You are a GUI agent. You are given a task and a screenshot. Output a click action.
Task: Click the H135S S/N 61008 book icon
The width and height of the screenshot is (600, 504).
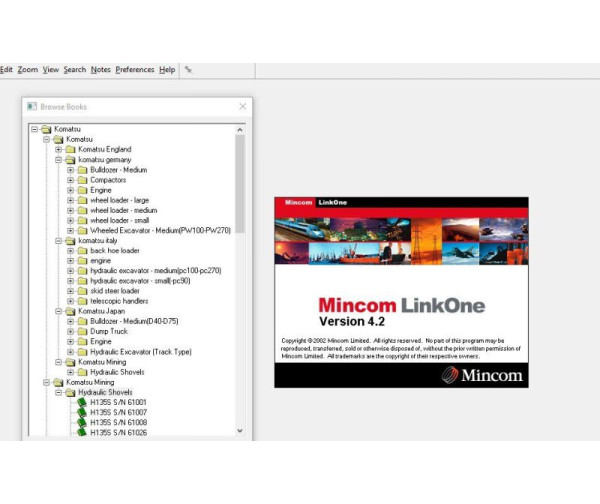[x=81, y=422]
